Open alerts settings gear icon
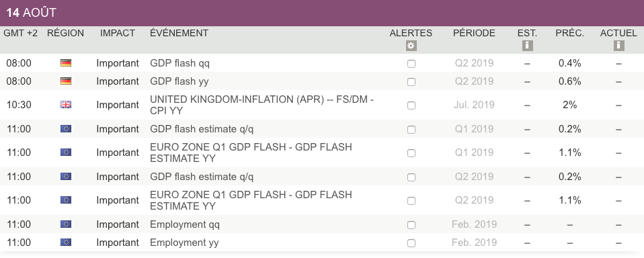The height and width of the screenshot is (258, 644). coord(411,46)
